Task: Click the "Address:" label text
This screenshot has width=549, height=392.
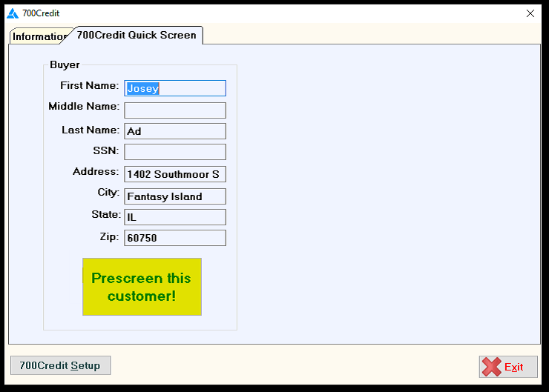Action: (x=96, y=172)
